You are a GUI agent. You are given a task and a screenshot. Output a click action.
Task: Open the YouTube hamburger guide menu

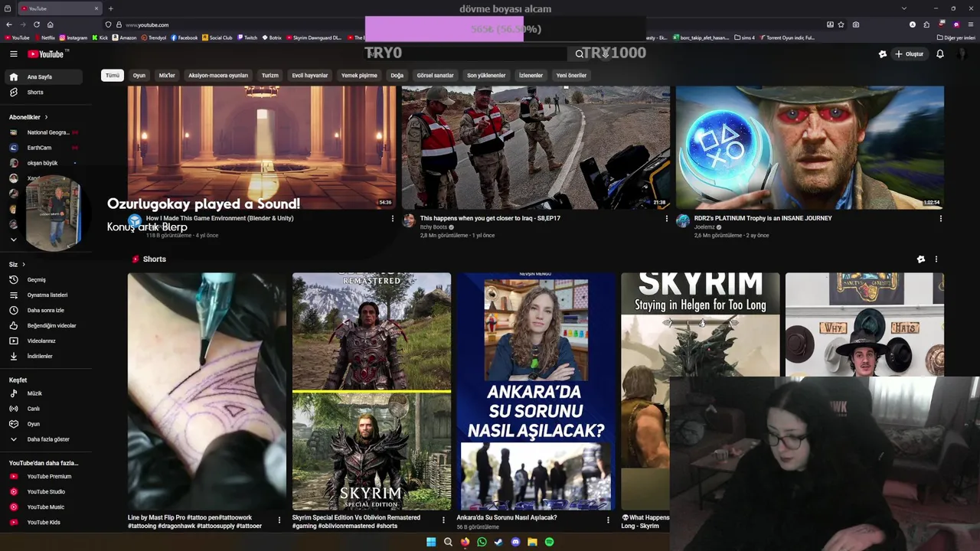point(13,54)
